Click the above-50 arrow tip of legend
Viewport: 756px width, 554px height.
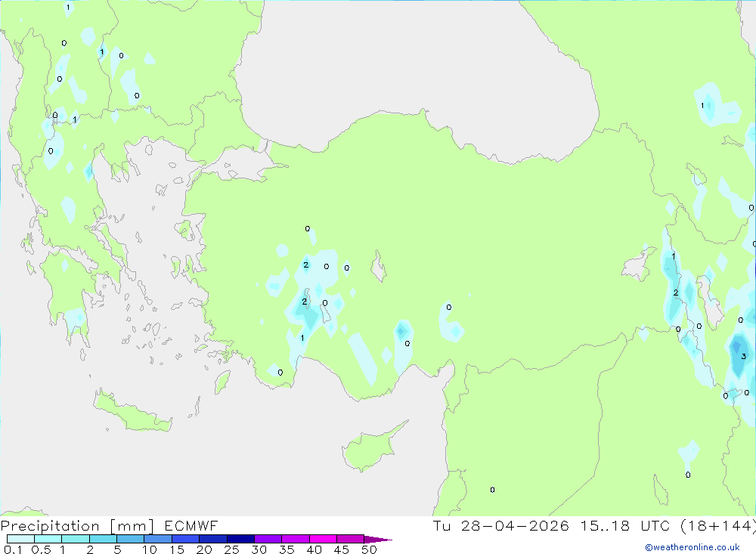(x=378, y=540)
